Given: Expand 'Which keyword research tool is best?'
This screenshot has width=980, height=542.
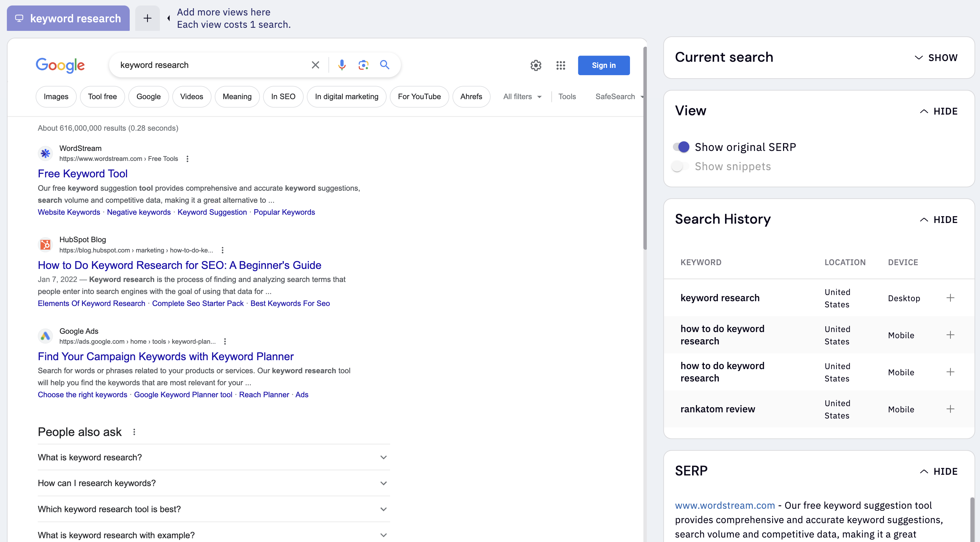Looking at the screenshot, I should (x=214, y=509).
